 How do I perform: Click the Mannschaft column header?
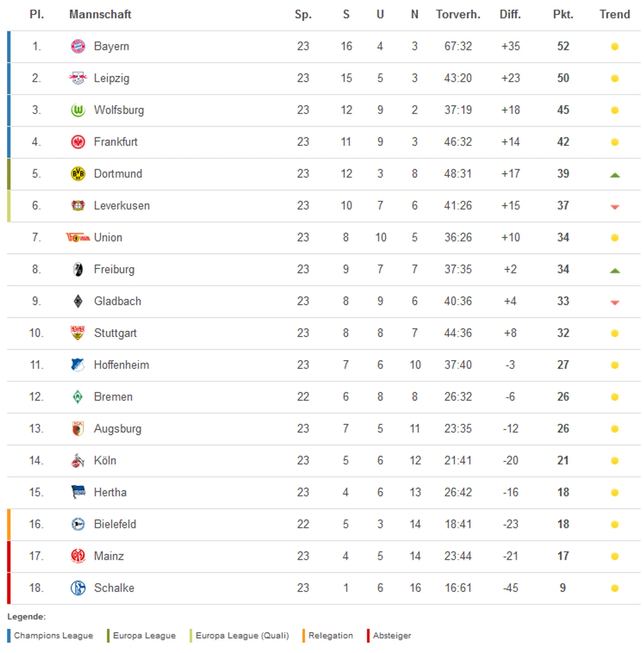pos(100,15)
